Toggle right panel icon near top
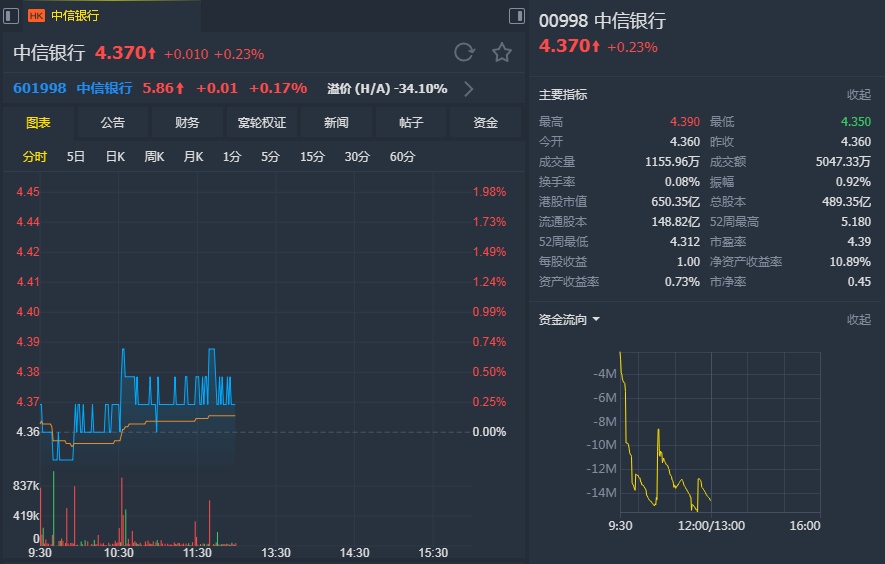 coord(517,16)
